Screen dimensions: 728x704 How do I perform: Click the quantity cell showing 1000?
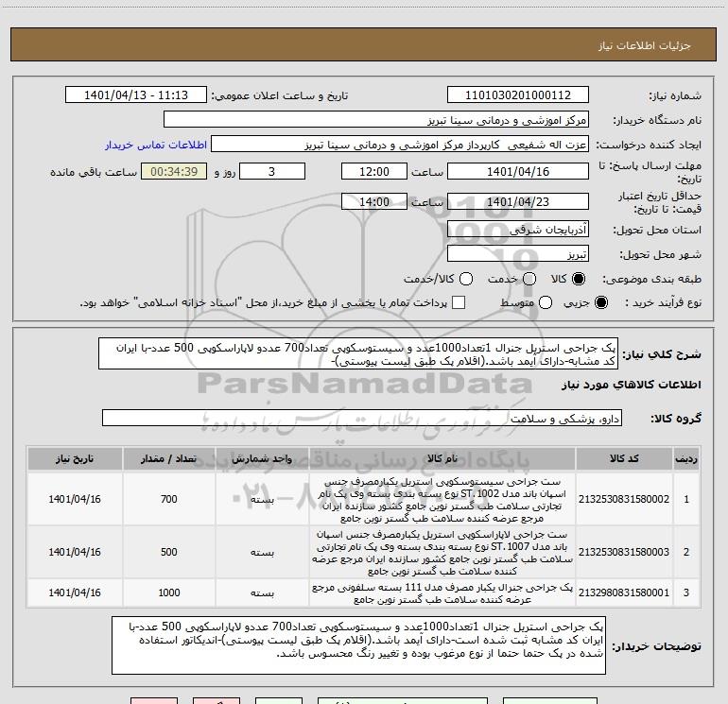click(169, 592)
